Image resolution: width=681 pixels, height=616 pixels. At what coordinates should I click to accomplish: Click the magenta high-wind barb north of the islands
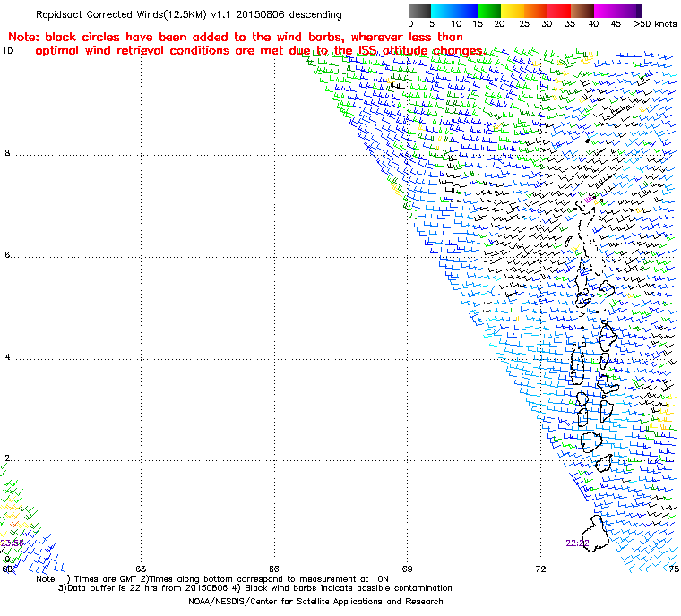coord(589,200)
